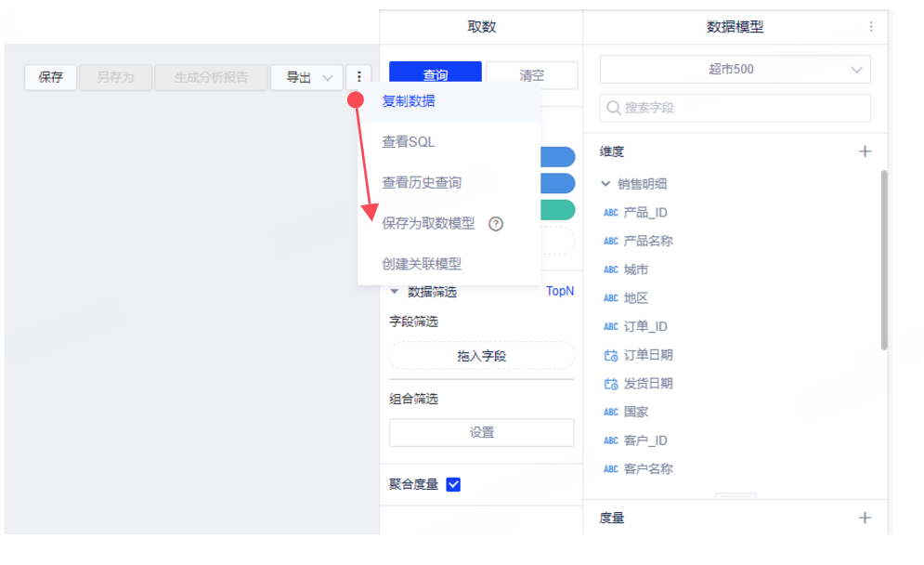Click the ABC type icon beside 产品名称
Image resolution: width=924 pixels, height=565 pixels.
pos(610,242)
